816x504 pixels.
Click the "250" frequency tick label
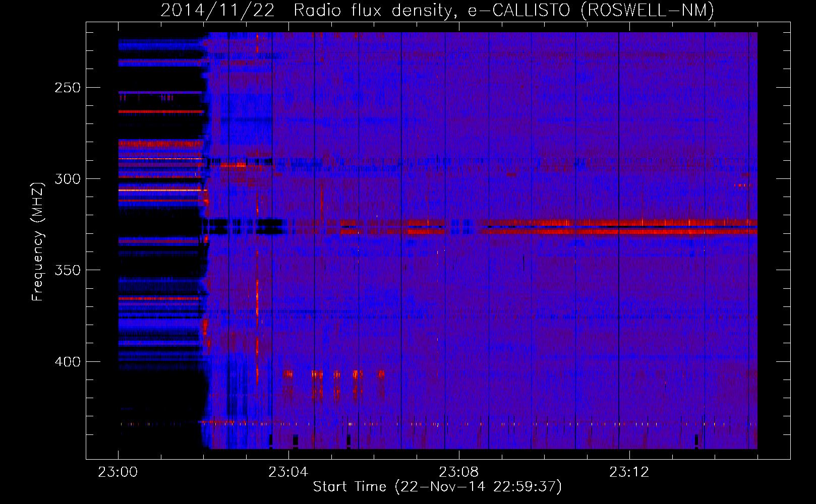pyautogui.click(x=67, y=88)
